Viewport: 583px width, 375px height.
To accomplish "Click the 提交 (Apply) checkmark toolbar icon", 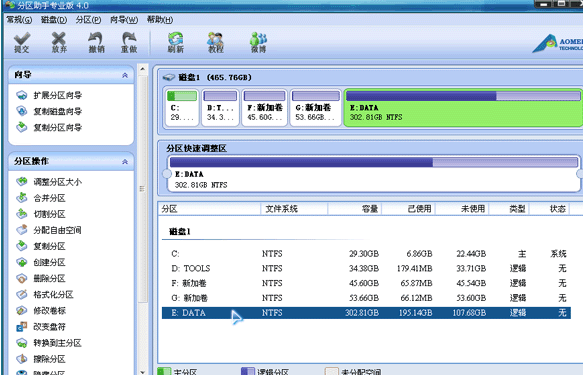I will (22, 42).
